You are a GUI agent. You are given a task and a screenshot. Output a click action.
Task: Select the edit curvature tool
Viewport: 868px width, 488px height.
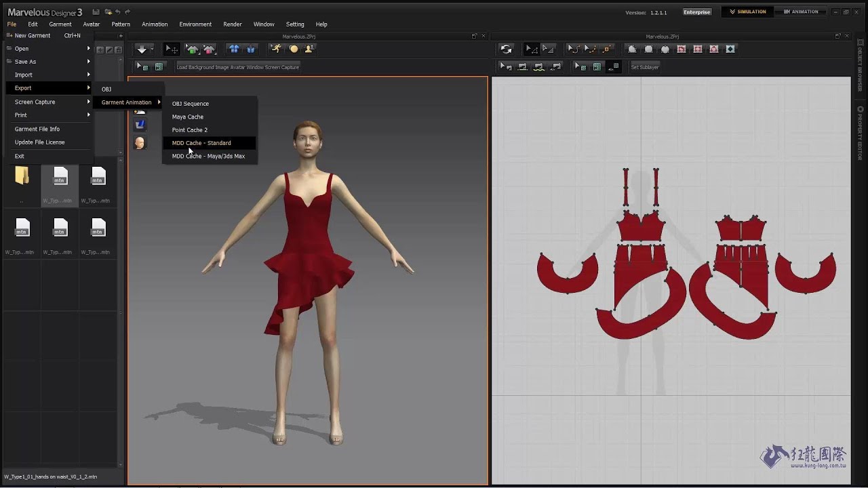pos(573,49)
